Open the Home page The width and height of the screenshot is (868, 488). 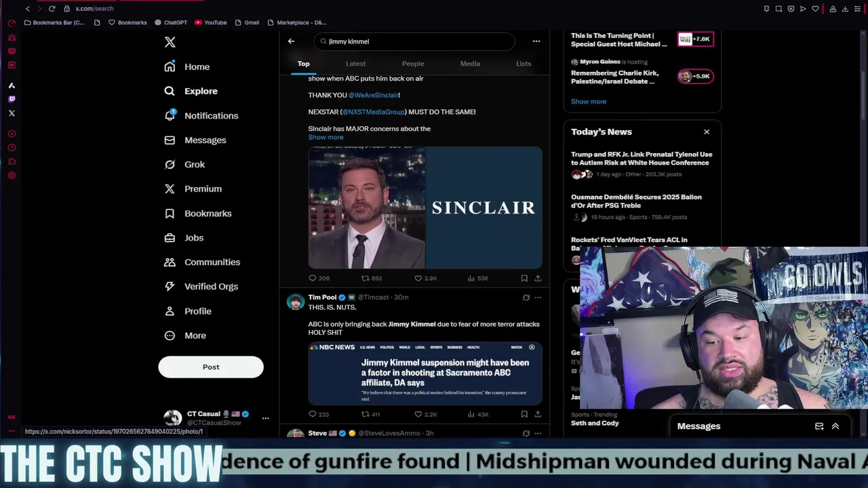coord(187,66)
